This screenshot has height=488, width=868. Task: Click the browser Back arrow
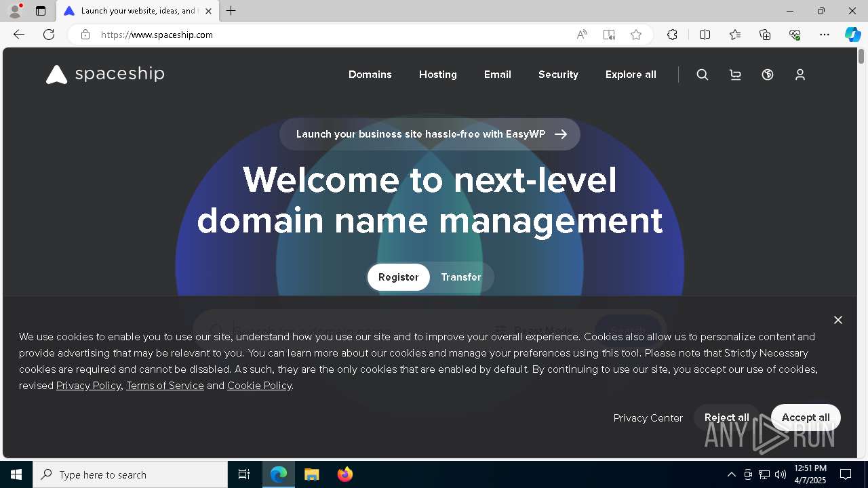click(19, 35)
